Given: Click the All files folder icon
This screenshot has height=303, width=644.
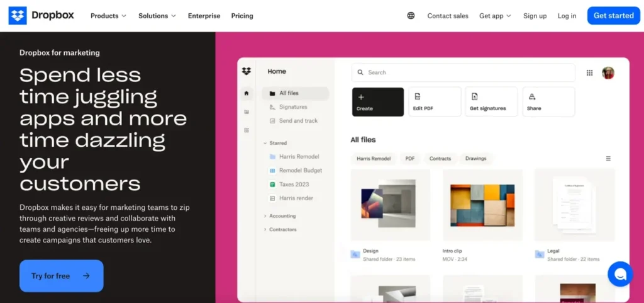Looking at the screenshot, I should pos(272,93).
